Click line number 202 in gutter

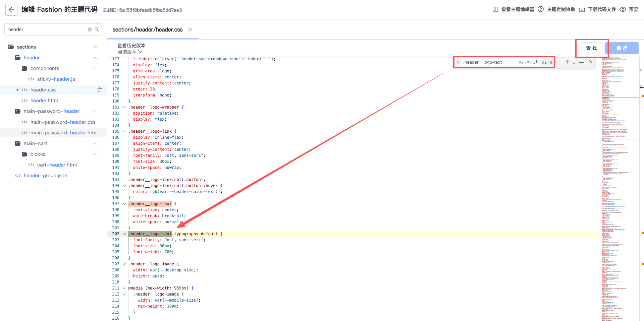coord(116,234)
